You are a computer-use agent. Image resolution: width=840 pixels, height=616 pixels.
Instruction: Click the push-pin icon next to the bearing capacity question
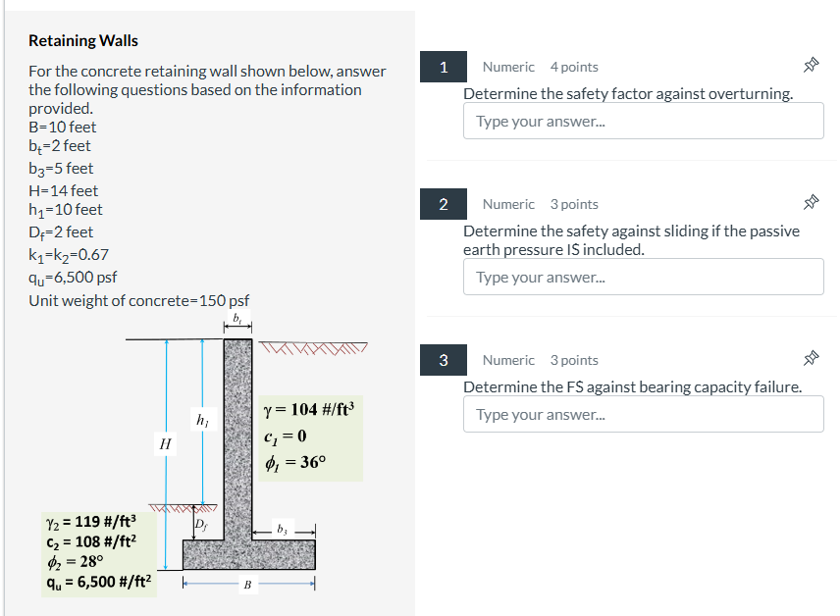tap(812, 358)
